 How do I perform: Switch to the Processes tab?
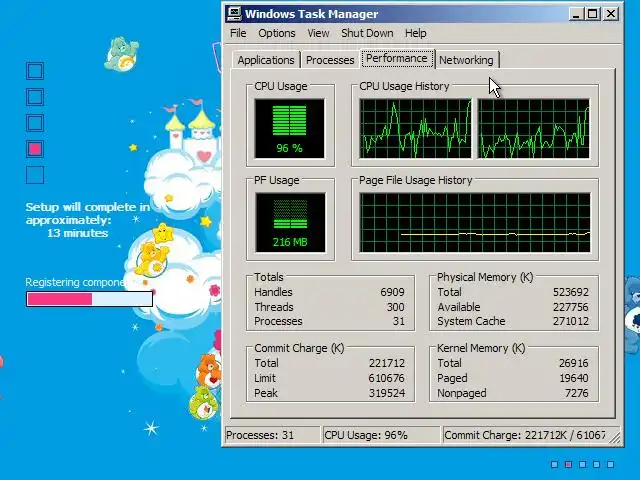(330, 60)
